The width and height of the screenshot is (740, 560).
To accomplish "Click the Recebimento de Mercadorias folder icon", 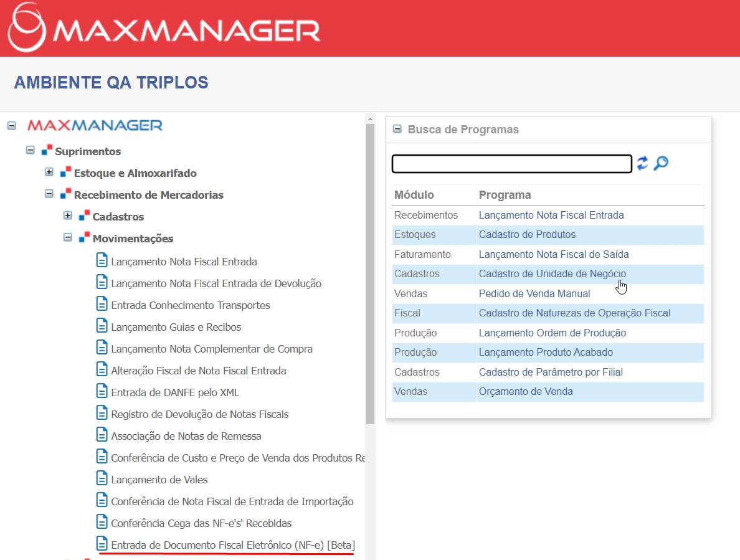I will [x=65, y=194].
